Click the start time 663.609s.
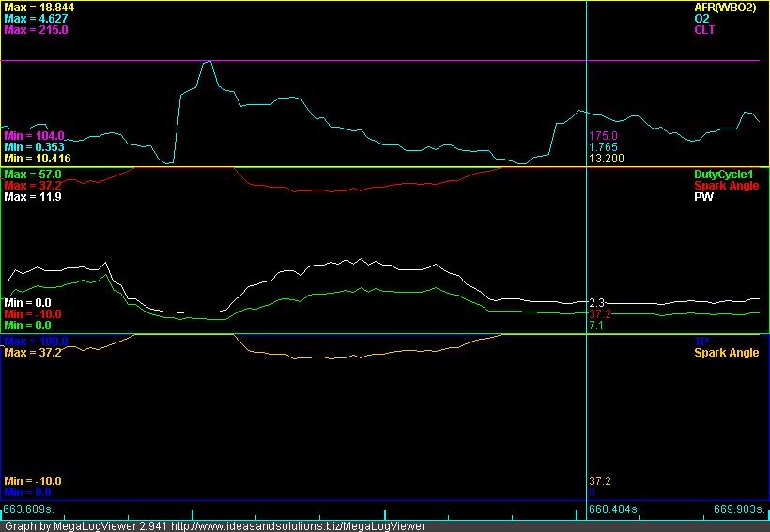This screenshot has width=770, height=532. tap(27, 509)
